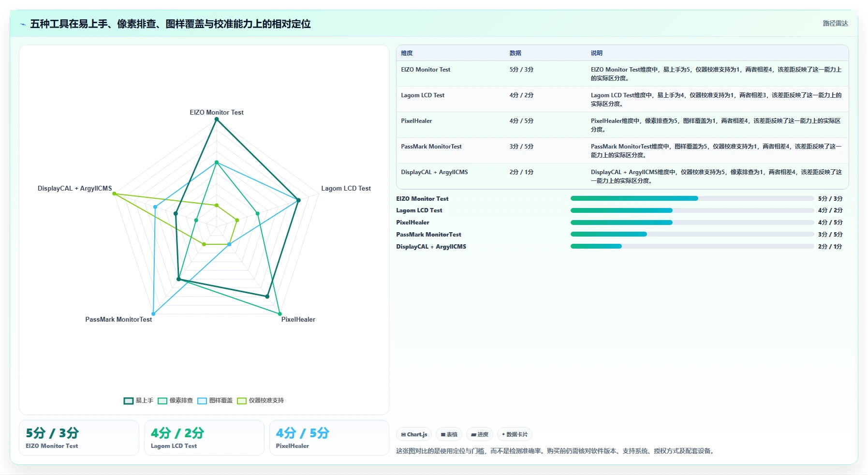The image size is (868, 475).
Task: Click the EIZO Monitor Test radar axis label
Action: pos(217,112)
